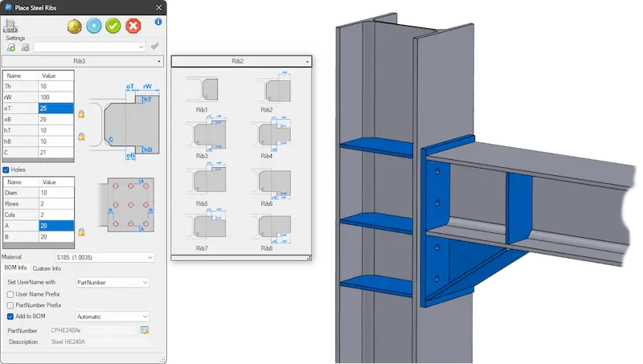Click the holes table horizontal scrollbar
This screenshot has width=643, height=364.
tap(39, 246)
